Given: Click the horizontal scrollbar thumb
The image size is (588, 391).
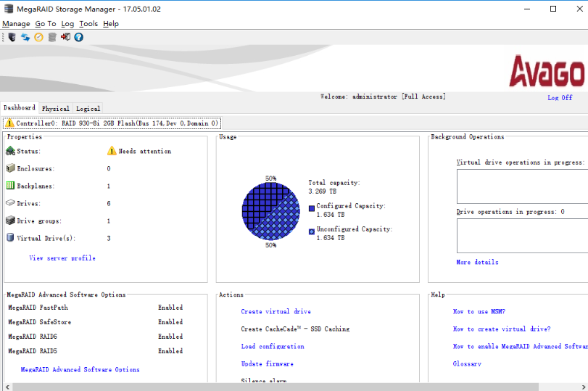Looking at the screenshot, I should [x=276, y=387].
